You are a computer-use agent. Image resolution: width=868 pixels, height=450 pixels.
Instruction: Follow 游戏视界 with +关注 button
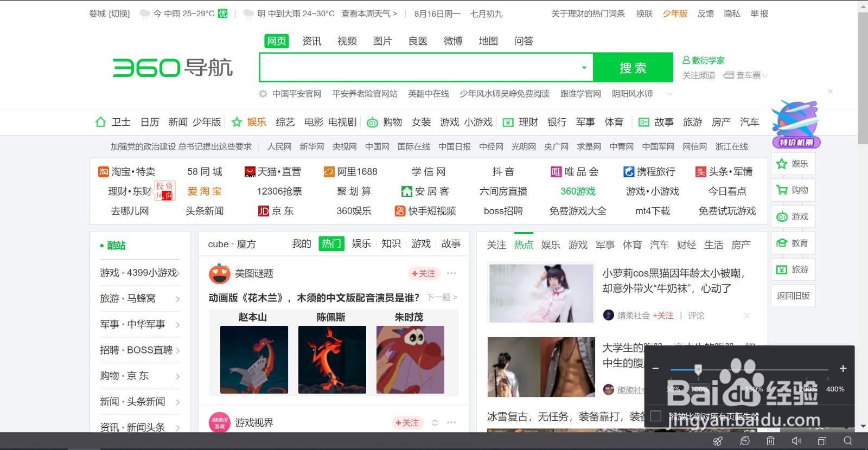tap(407, 423)
